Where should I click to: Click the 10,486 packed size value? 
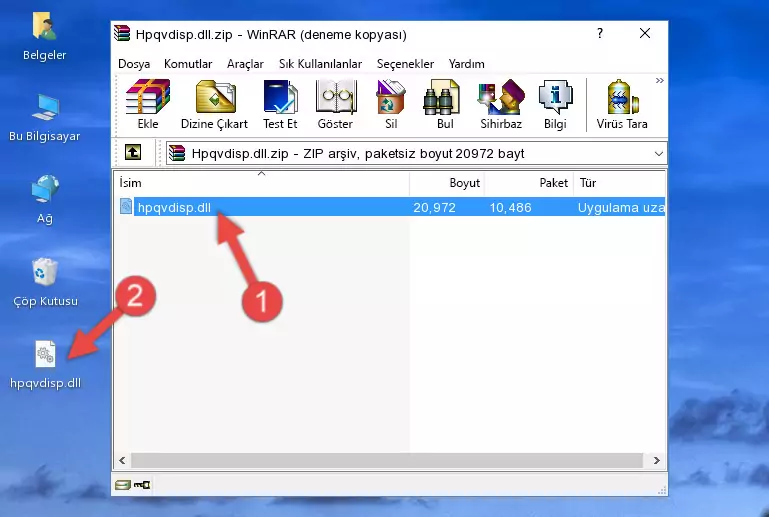[x=511, y=207]
